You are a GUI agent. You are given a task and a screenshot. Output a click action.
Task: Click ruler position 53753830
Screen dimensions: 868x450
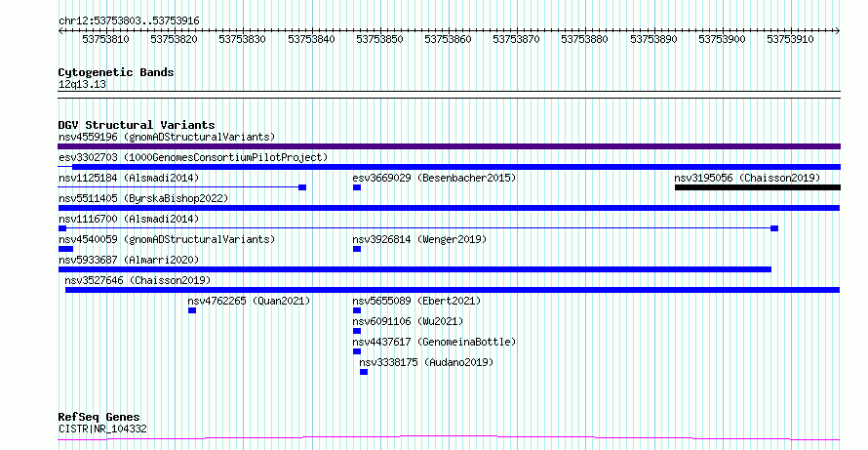point(242,39)
